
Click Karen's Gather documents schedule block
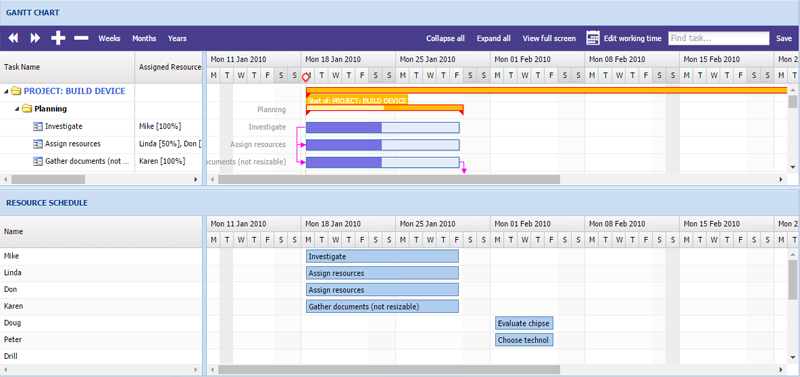(382, 307)
